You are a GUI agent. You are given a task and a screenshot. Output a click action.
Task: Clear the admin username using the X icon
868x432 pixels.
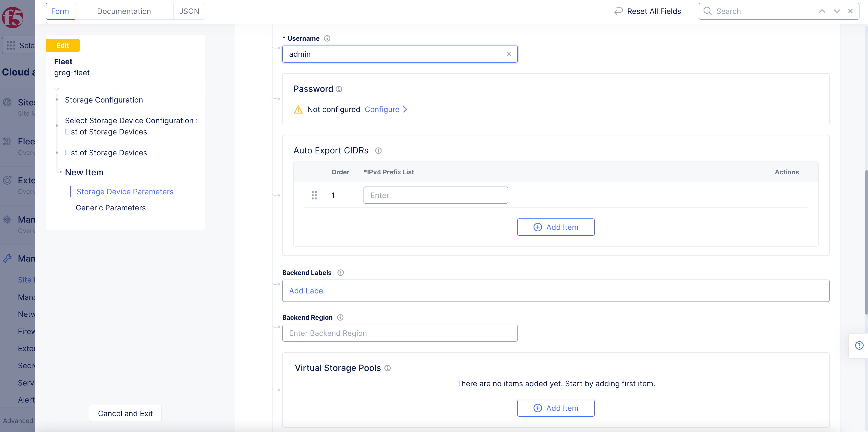(509, 54)
